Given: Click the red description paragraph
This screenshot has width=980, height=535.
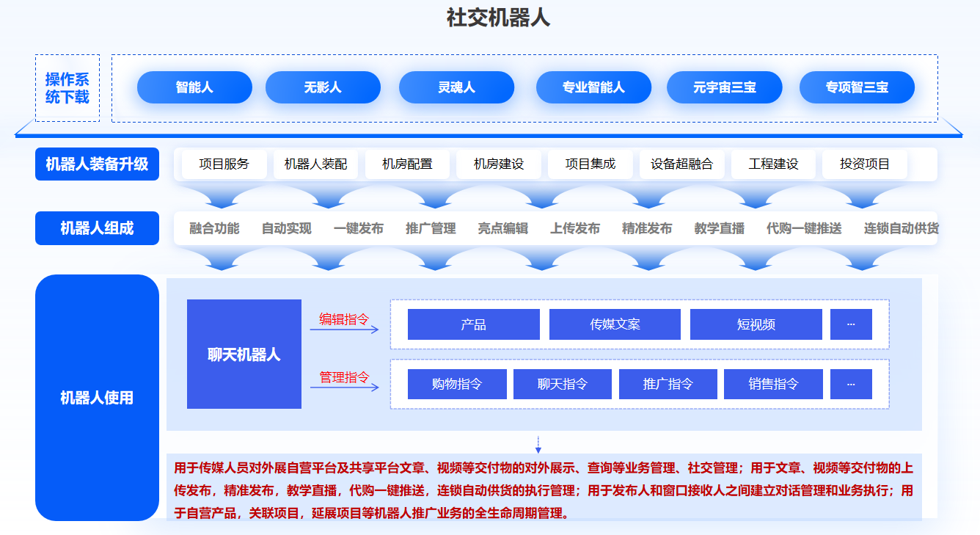Looking at the screenshot, I should pyautogui.click(x=544, y=489).
